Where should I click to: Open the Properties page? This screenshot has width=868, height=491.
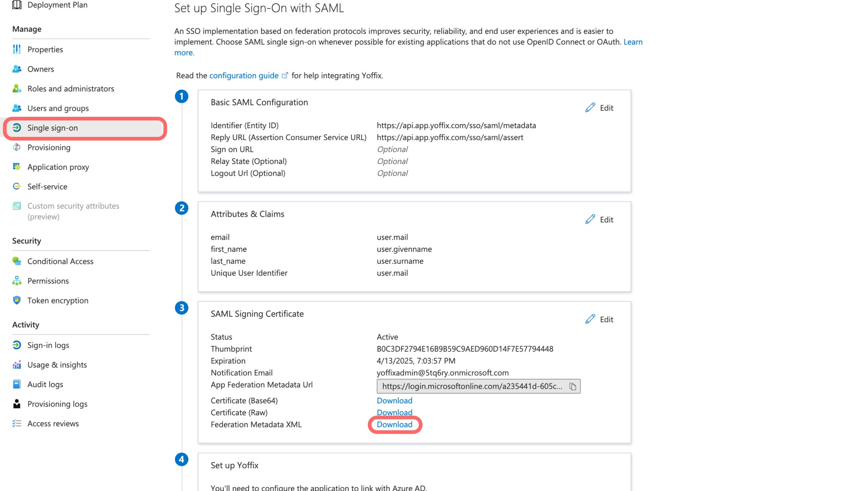(x=45, y=49)
